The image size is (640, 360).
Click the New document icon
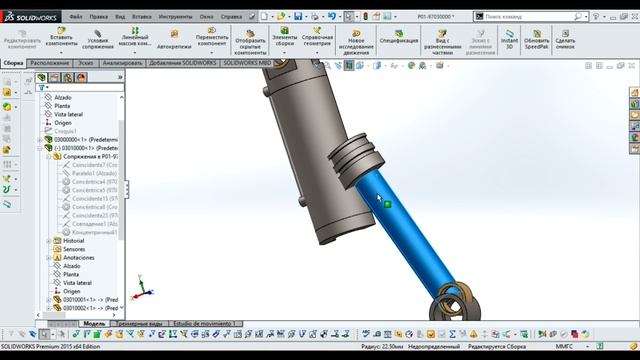264,16
